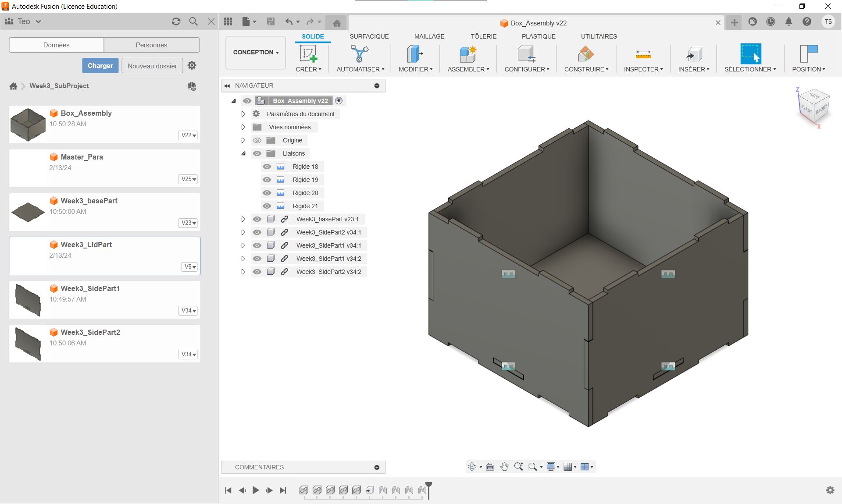Open project in web globe icon
The width and height of the screenshot is (842, 504).
point(192,86)
